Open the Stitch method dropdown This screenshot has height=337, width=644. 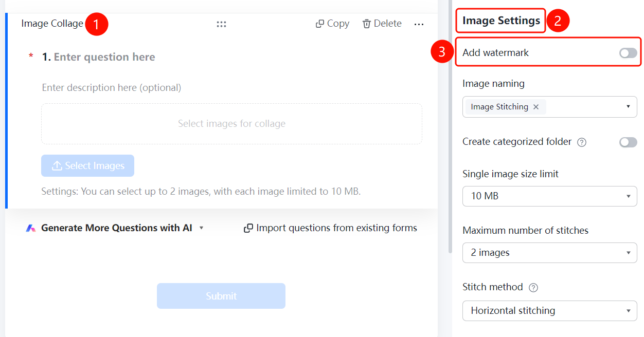point(550,311)
